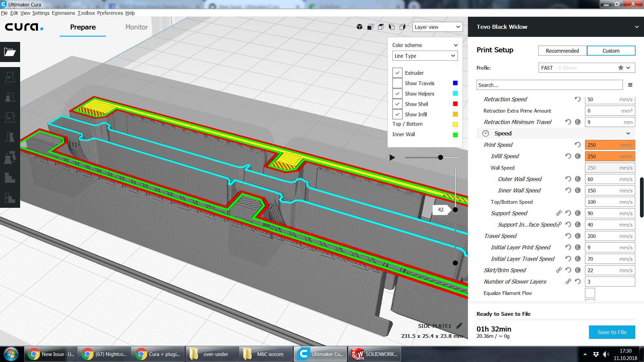Viewport: 644px width, 362px height.
Task: Uncheck the Show Infill checkbox
Action: 397,114
